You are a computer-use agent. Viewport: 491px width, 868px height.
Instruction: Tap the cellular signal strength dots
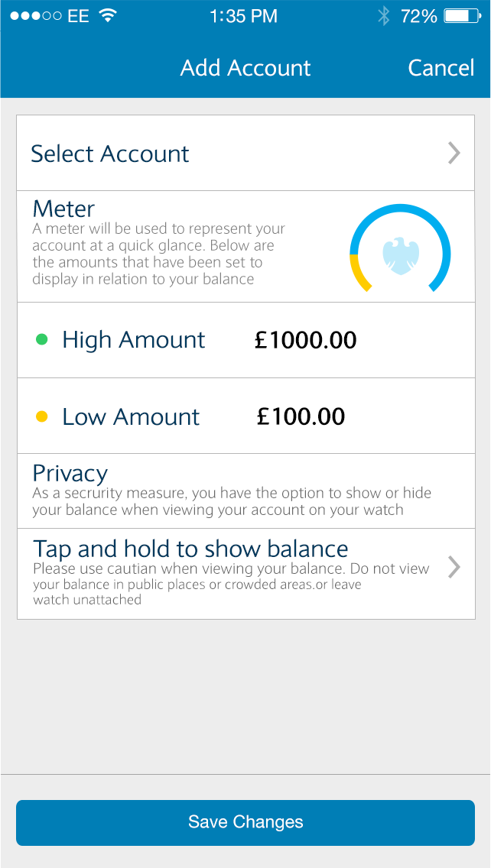click(x=35, y=16)
